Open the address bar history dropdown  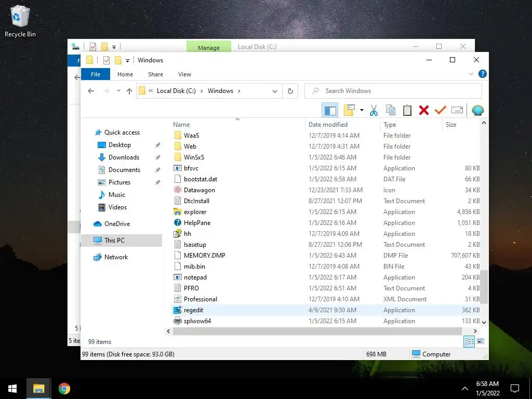pyautogui.click(x=275, y=91)
